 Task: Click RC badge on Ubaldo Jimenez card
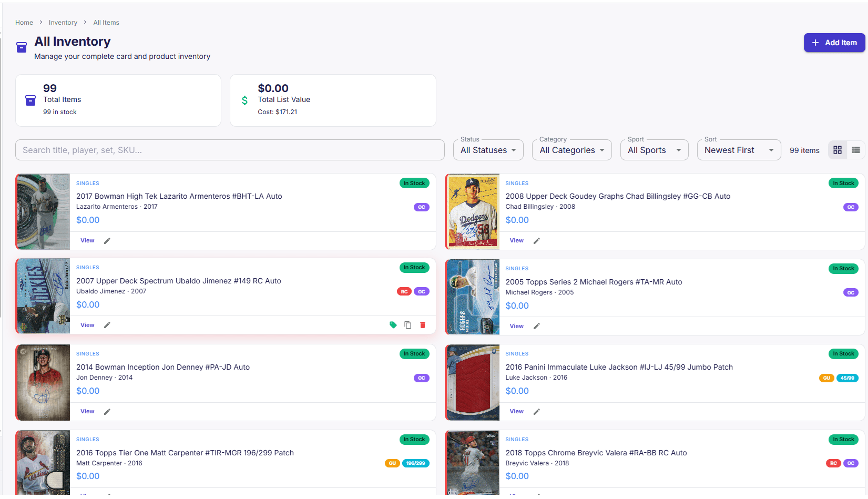tap(404, 291)
